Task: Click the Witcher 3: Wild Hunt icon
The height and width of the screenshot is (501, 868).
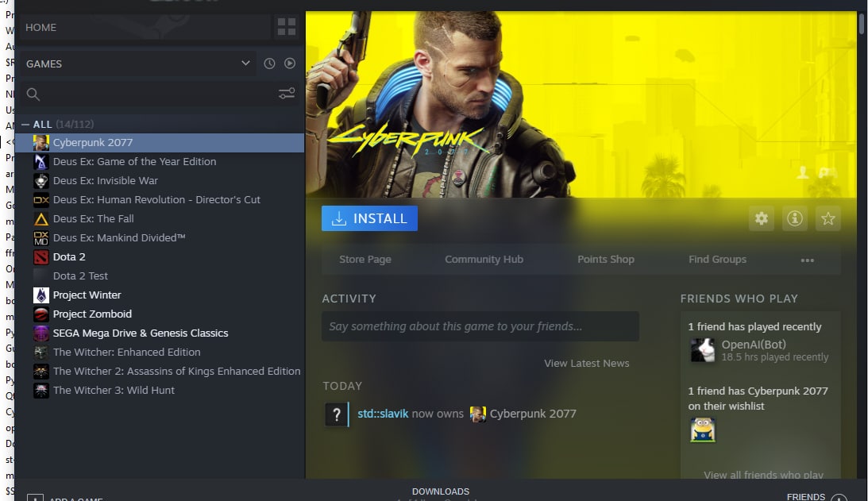Action: click(x=41, y=391)
